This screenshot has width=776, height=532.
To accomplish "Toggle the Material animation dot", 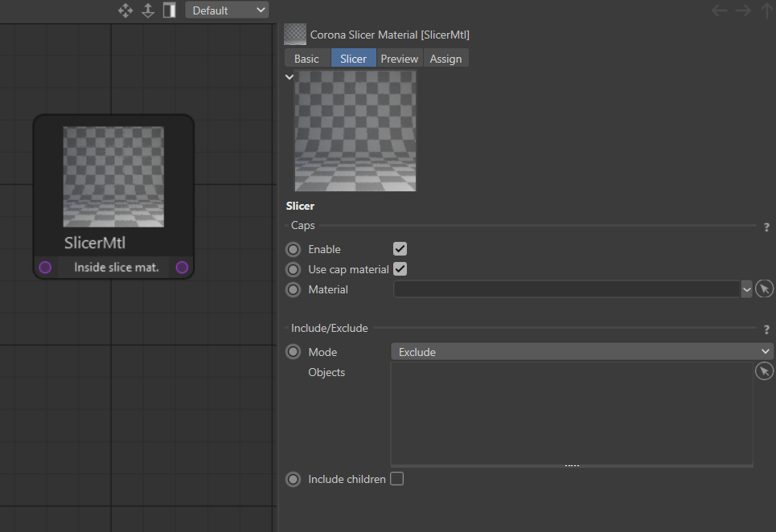I will pyautogui.click(x=293, y=290).
